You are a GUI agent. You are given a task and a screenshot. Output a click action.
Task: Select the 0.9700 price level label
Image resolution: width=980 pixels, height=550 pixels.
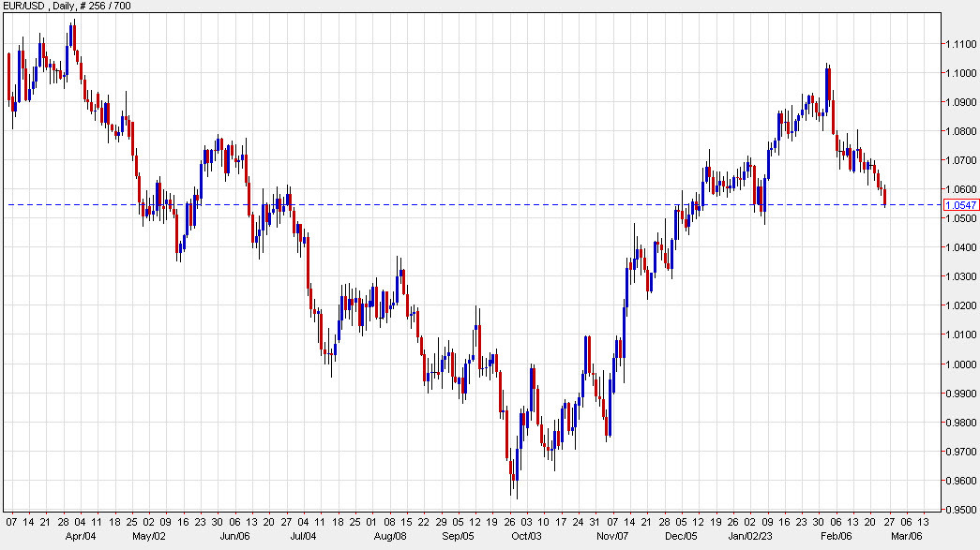click(x=961, y=452)
